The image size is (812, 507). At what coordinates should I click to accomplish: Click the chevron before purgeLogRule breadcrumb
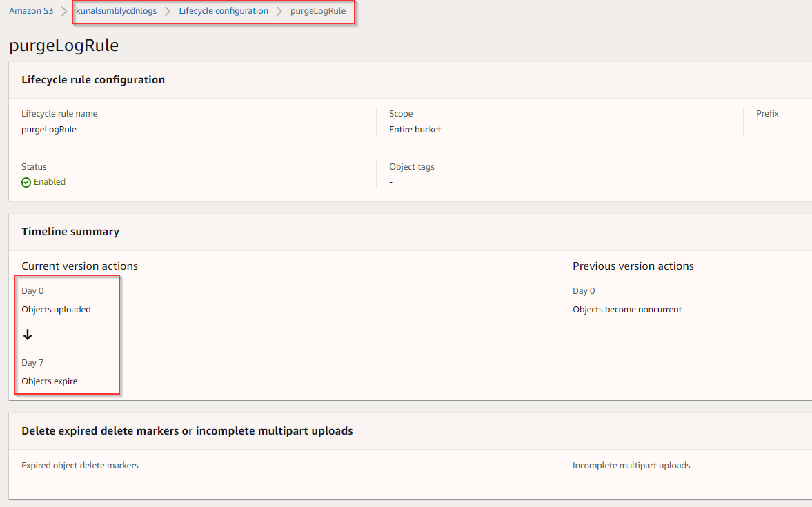coord(279,10)
